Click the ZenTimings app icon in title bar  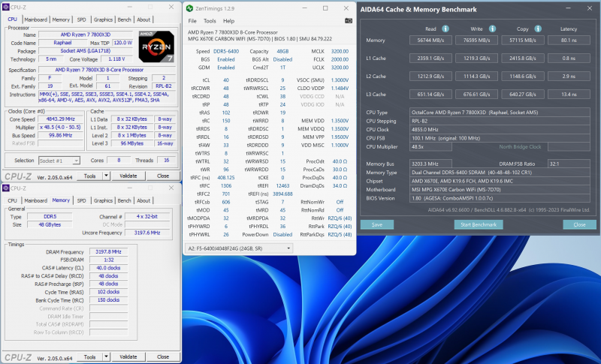190,8
